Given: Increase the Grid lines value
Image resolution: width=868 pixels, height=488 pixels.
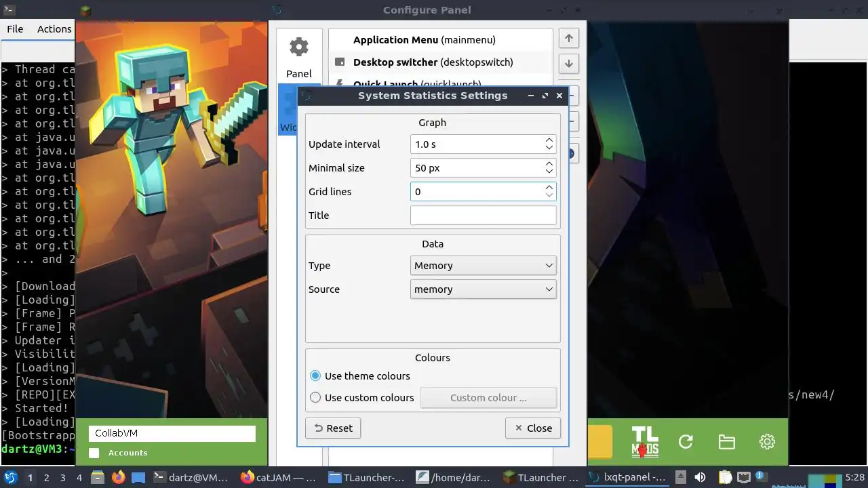Looking at the screenshot, I should tap(549, 188).
